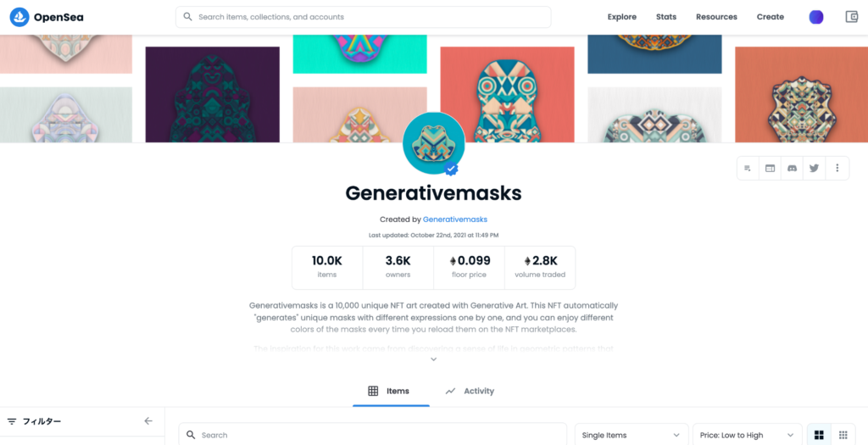Screen dimensions: 868x445
Task: Open the collection website icon
Action: (x=770, y=169)
